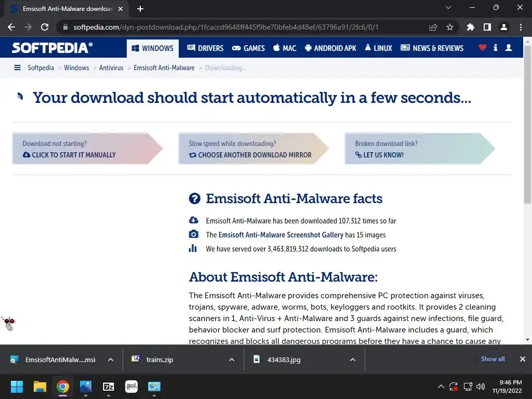Open Chrome's three-dot menu
This screenshot has height=399, width=532.
[x=521, y=27]
